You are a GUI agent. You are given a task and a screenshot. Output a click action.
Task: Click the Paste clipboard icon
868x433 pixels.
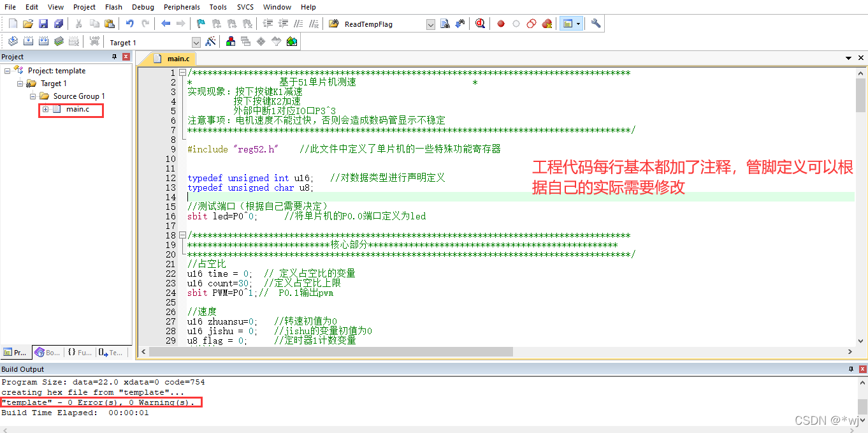click(110, 24)
